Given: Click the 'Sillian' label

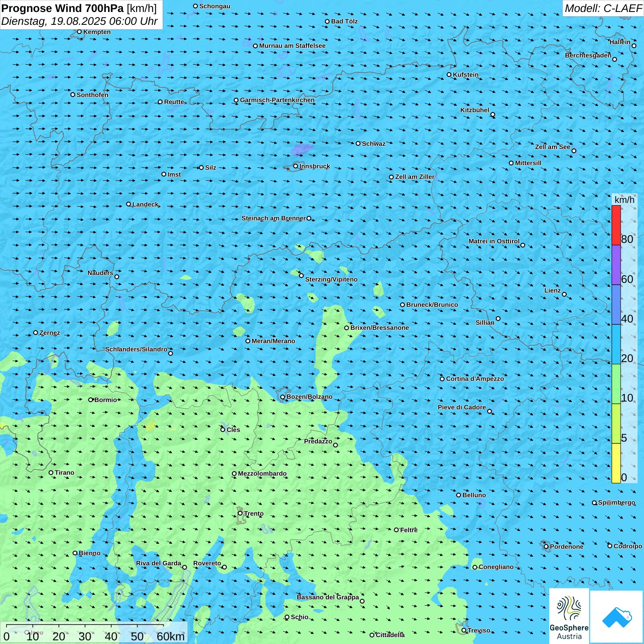Looking at the screenshot, I should point(485,322).
